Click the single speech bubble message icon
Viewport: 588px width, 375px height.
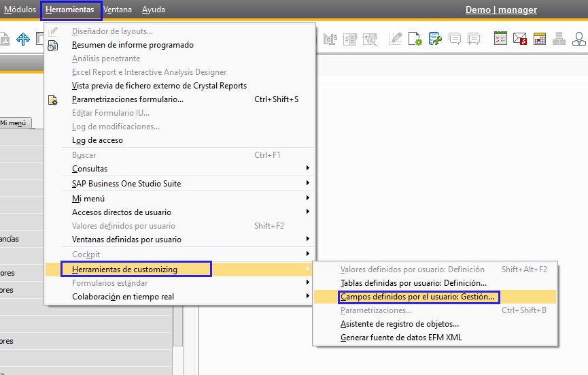tap(455, 39)
